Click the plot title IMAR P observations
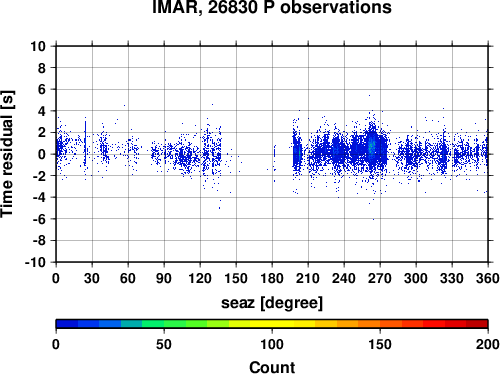The height and width of the screenshot is (374, 500). point(272,7)
